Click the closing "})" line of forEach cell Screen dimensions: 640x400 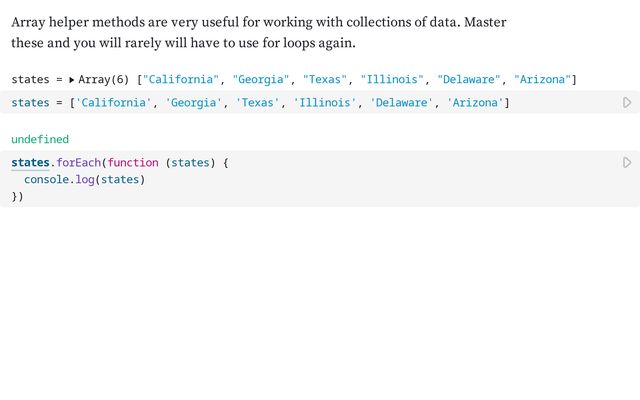point(17,196)
